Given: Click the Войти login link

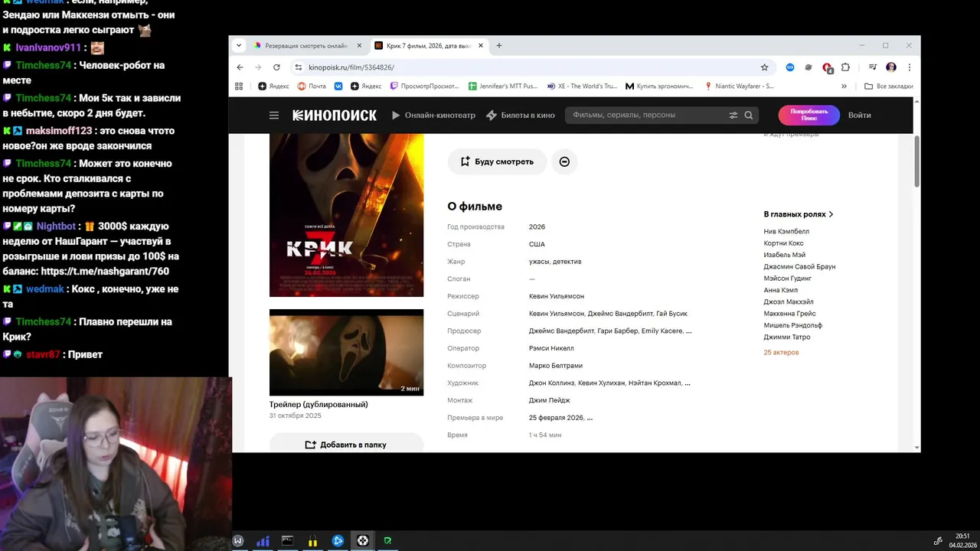Looking at the screenshot, I should click(859, 116).
